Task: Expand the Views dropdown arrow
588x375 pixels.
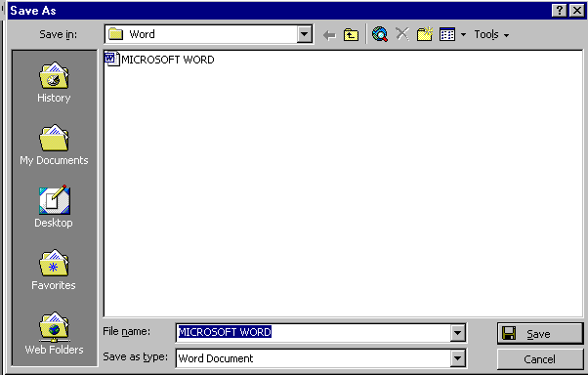Action: click(464, 35)
